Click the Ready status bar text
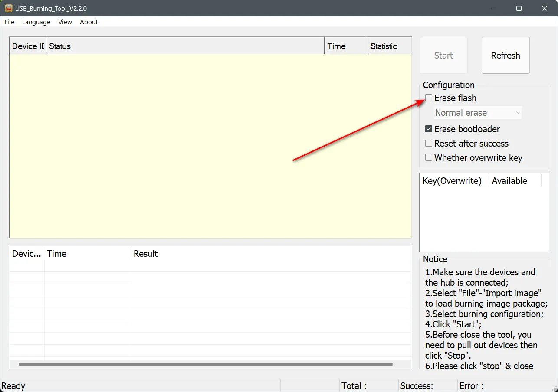 [x=13, y=386]
